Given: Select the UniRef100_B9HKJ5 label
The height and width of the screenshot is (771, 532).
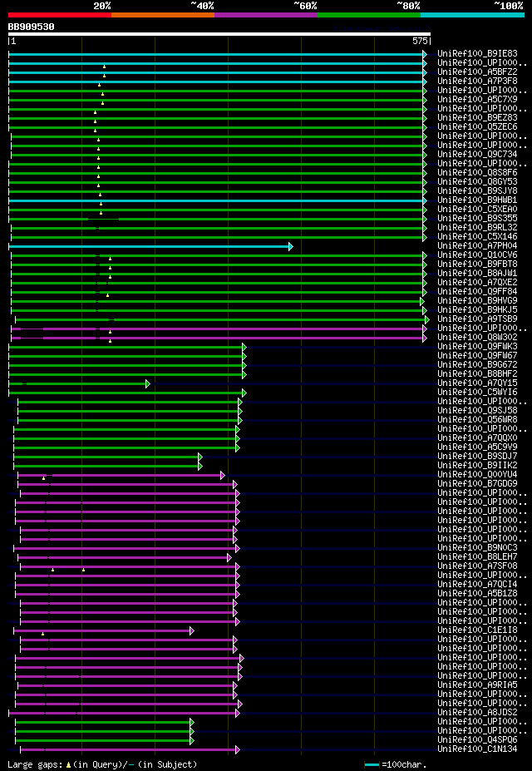Looking at the screenshot, I should [x=477, y=309].
